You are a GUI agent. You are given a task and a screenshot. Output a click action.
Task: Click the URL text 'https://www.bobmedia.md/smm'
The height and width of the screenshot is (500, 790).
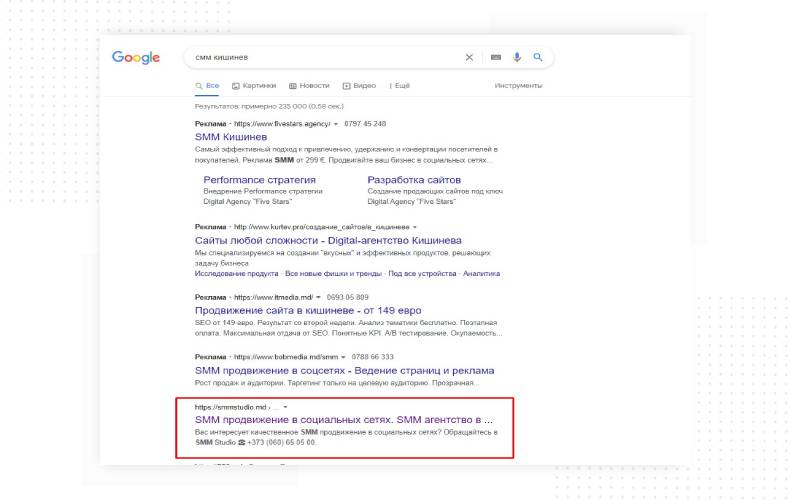286,357
